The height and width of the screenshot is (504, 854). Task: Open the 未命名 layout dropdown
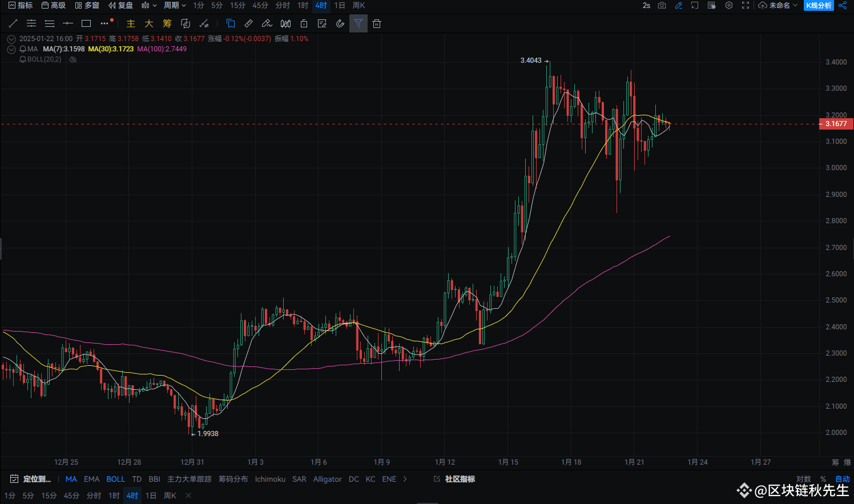coord(778,5)
